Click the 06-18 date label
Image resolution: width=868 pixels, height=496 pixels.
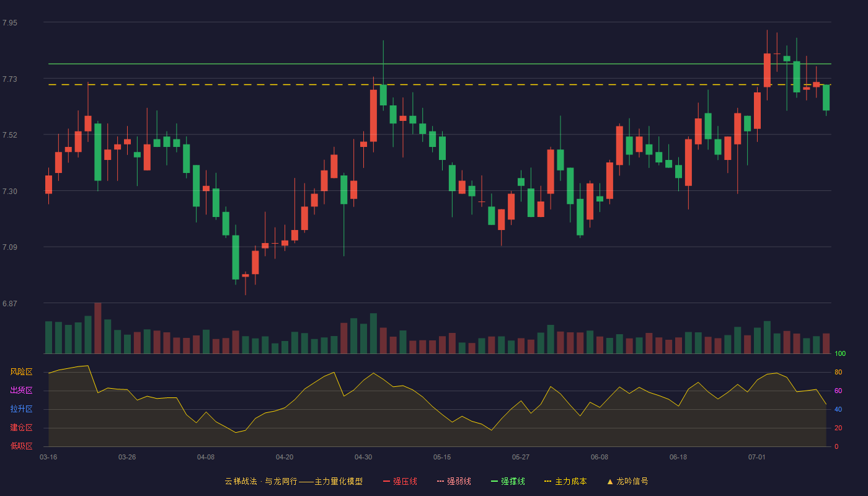coord(678,457)
